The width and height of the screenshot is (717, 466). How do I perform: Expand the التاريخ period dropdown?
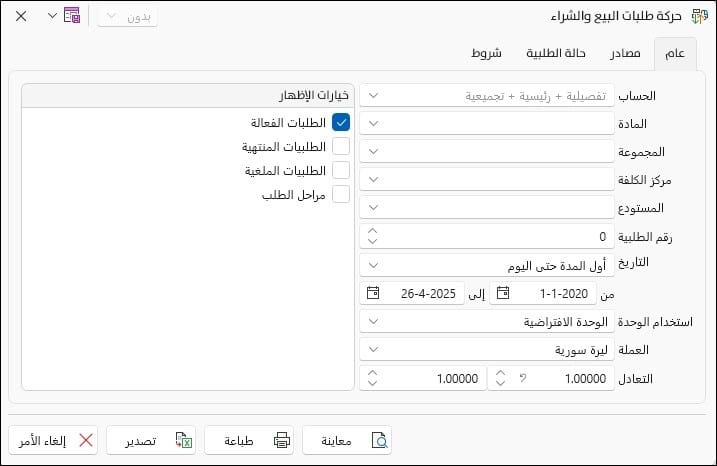click(x=373, y=265)
